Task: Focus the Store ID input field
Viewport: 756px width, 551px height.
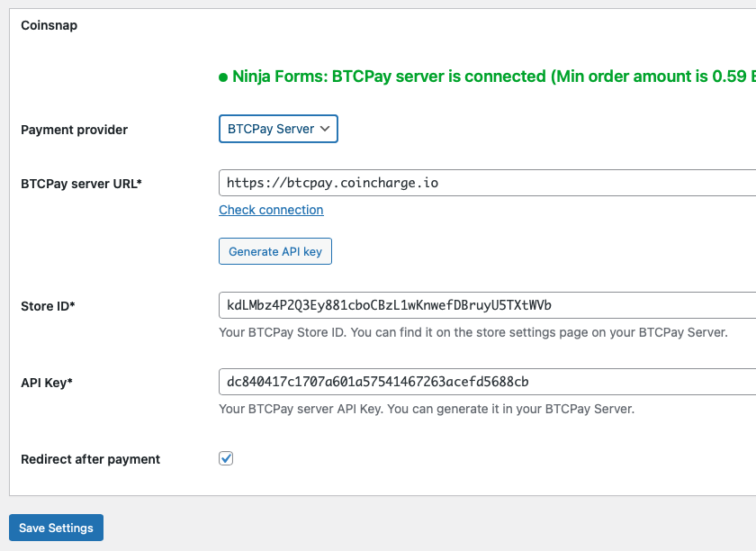Action: 486,305
